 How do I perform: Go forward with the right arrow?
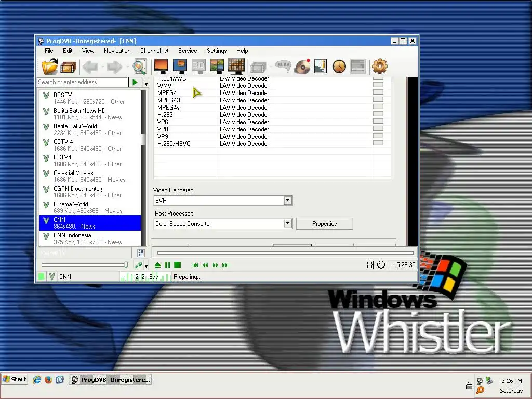[x=114, y=67]
